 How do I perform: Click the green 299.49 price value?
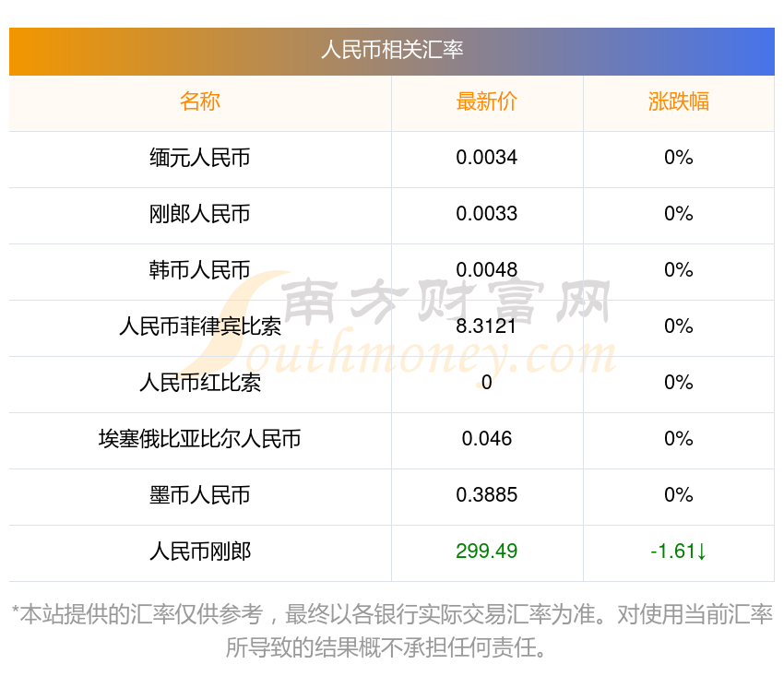(x=487, y=551)
